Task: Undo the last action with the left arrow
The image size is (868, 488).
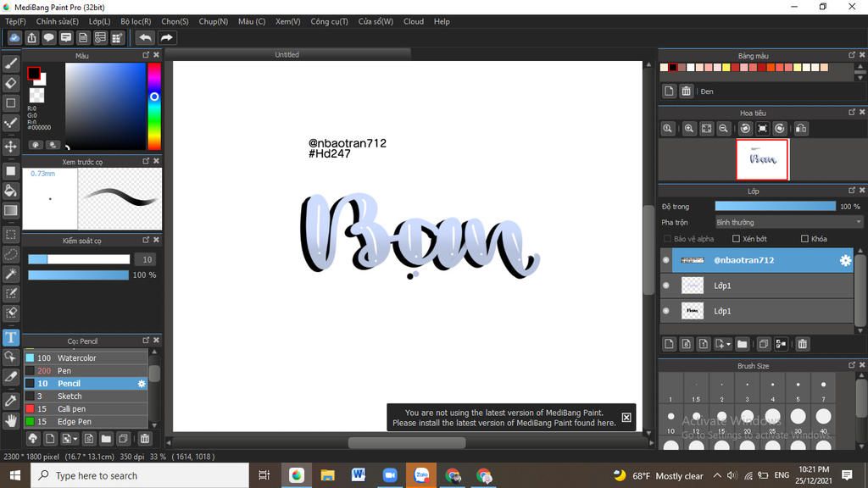Action: point(145,37)
